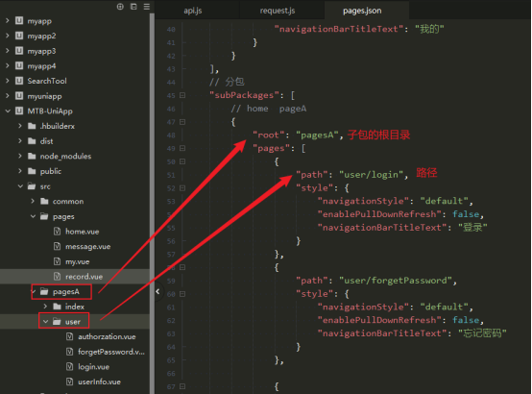
Task: Collapse the user folder chevron
Action: [45, 322]
